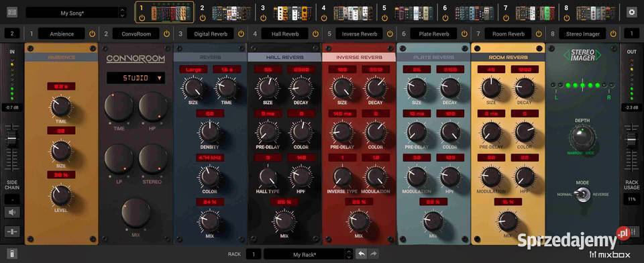This screenshot has width=644, height=263.
Task: Click the Ambience TIME knob
Action: (x=61, y=107)
